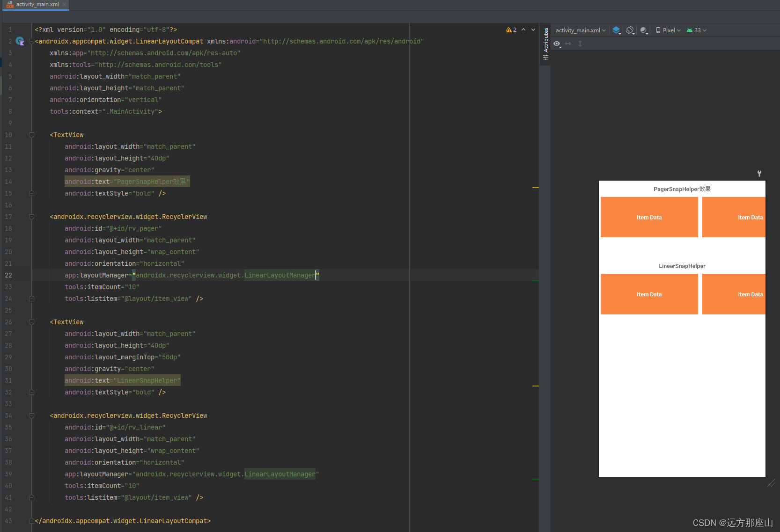Click the xmlns:app namespace declaration on line 3

[145, 53]
